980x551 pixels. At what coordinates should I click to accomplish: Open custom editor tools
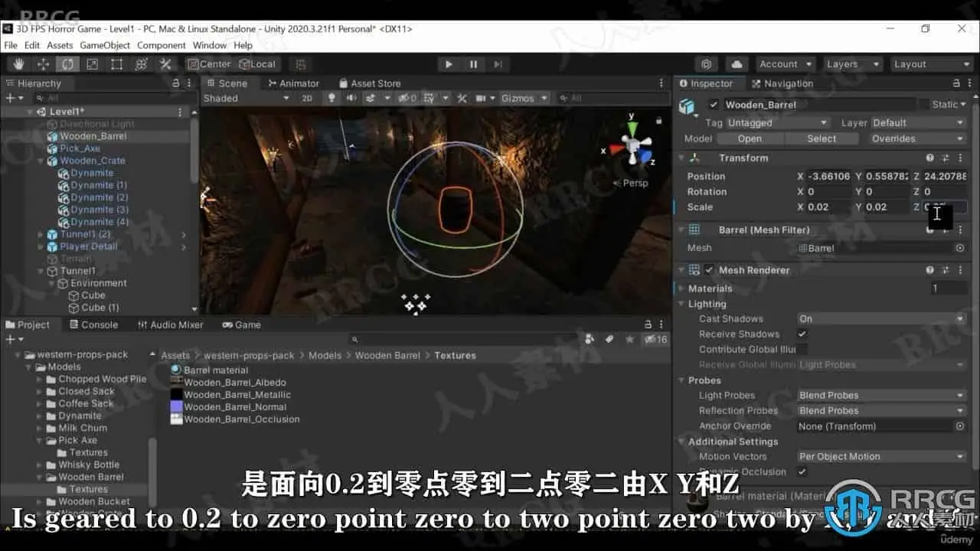pos(165,64)
